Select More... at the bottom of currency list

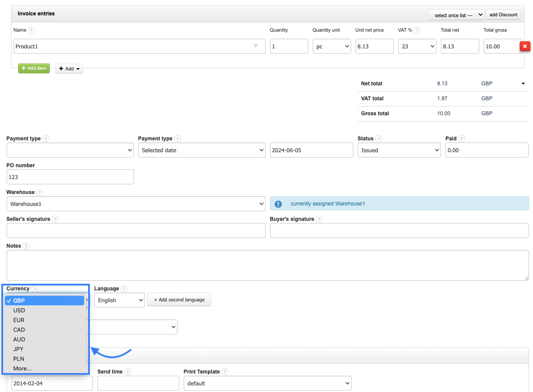22,368
